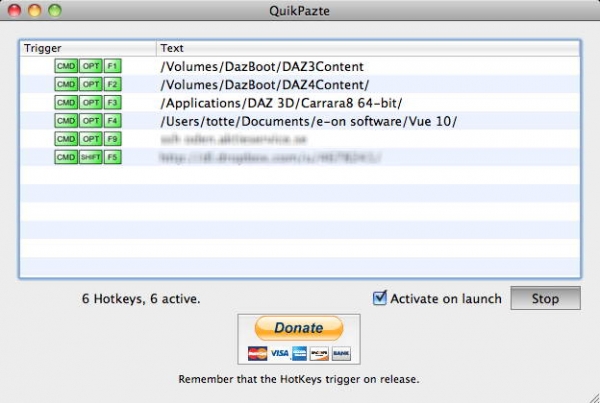Click the F2 key badge
The width and height of the screenshot is (600, 403).
[112, 84]
